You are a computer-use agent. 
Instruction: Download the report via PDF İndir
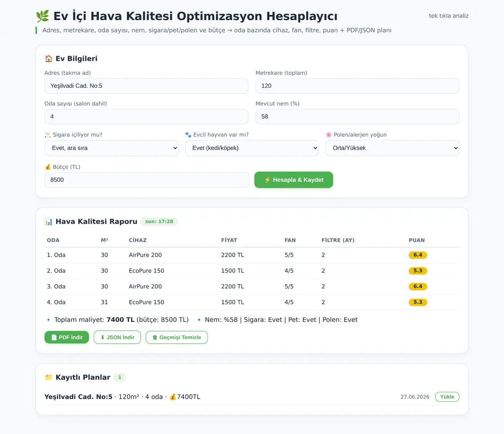tap(67, 337)
